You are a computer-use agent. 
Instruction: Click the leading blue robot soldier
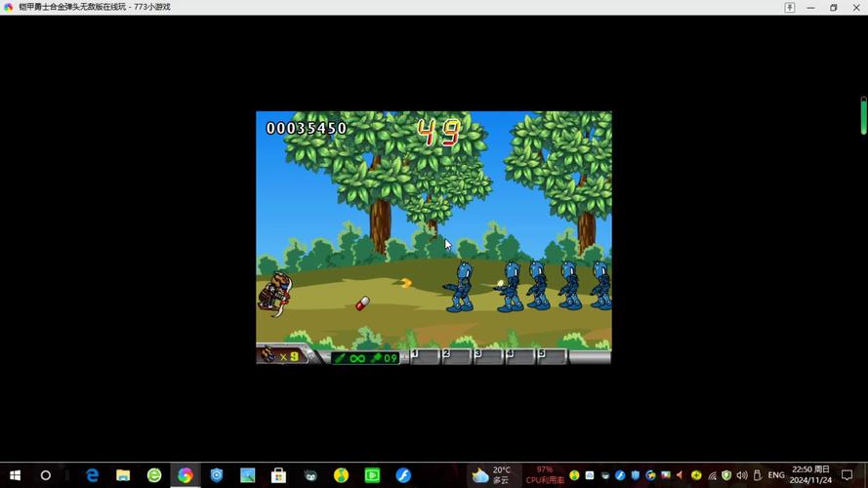(x=460, y=287)
